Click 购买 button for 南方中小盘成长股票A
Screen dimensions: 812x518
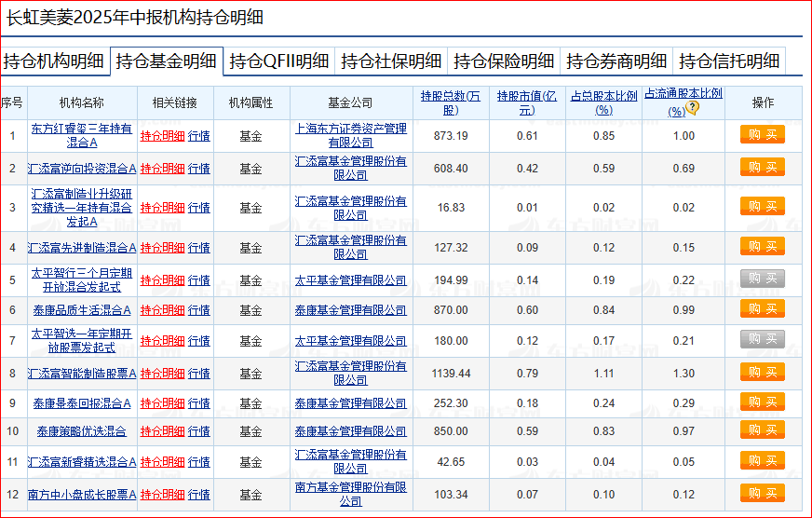(x=763, y=493)
